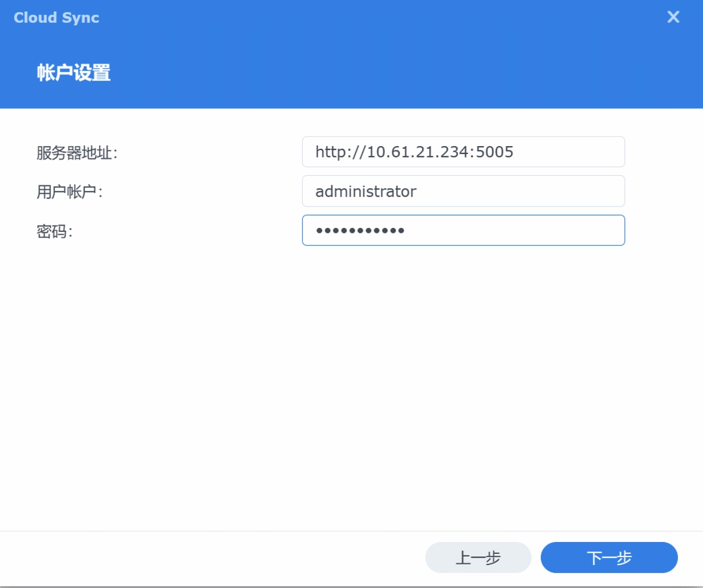The height and width of the screenshot is (588, 703).
Task: Click the server address input field
Action: (463, 152)
